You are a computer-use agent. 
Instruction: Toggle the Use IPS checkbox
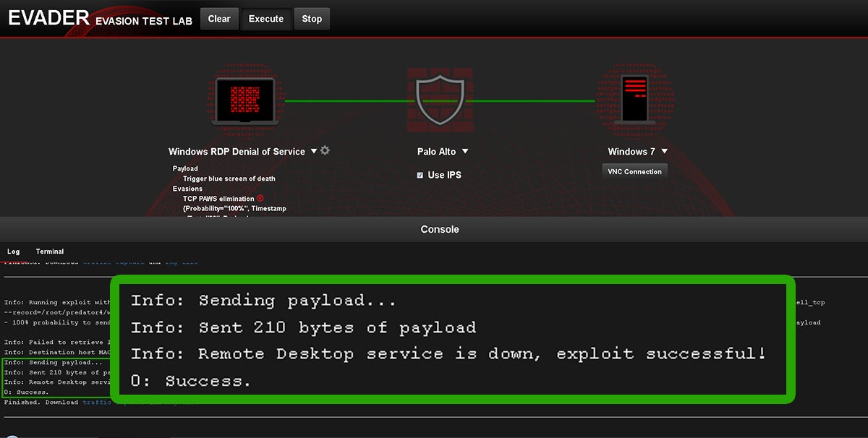tap(420, 175)
